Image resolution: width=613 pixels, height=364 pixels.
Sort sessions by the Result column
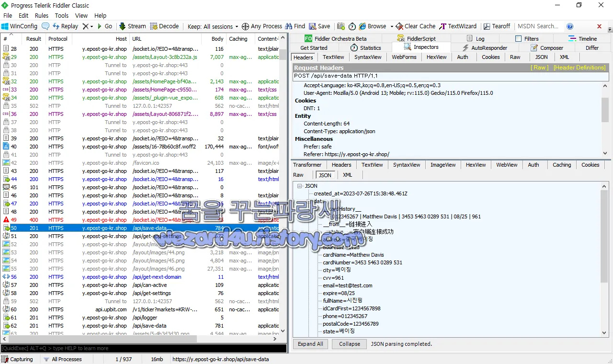[34, 39]
